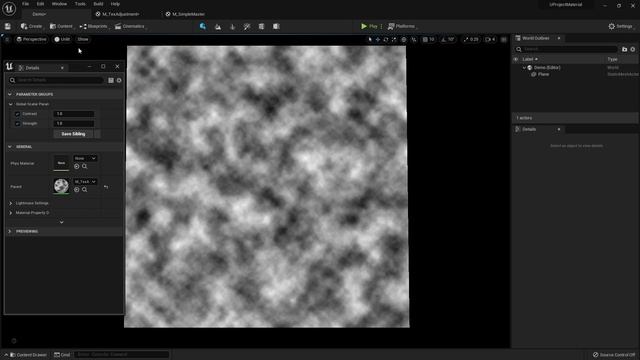Toggle the Strength parameter checkbox
Image resolution: width=640 pixels, height=360 pixels.
(x=18, y=124)
